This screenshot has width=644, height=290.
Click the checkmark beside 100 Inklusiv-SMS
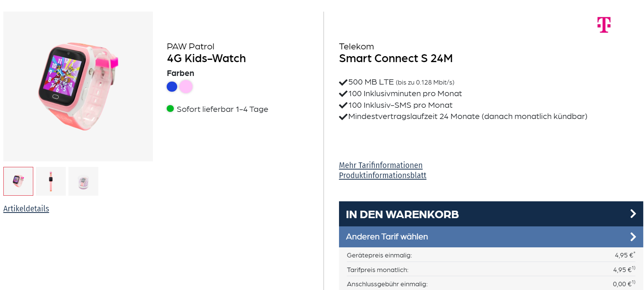343,105
